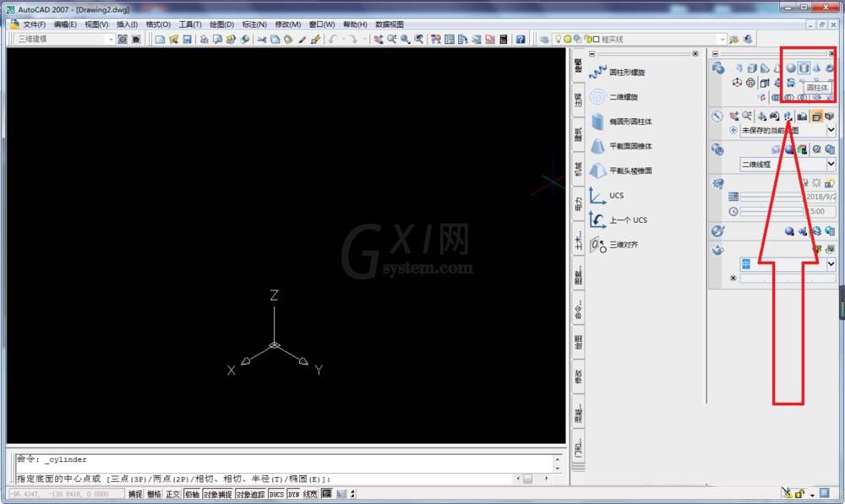This screenshot has width=845, height=504.
Task: Click the Undo arrow icon
Action: tap(333, 40)
